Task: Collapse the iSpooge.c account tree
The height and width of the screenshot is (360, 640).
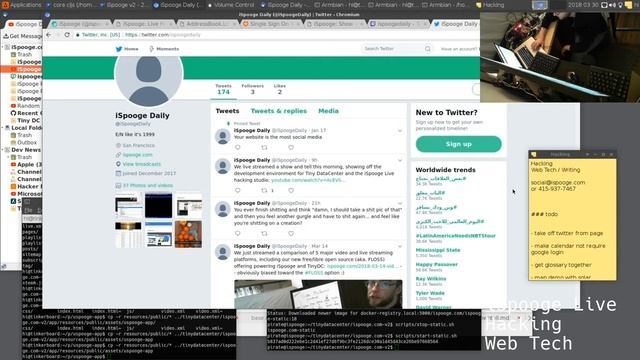Action: tap(3, 47)
